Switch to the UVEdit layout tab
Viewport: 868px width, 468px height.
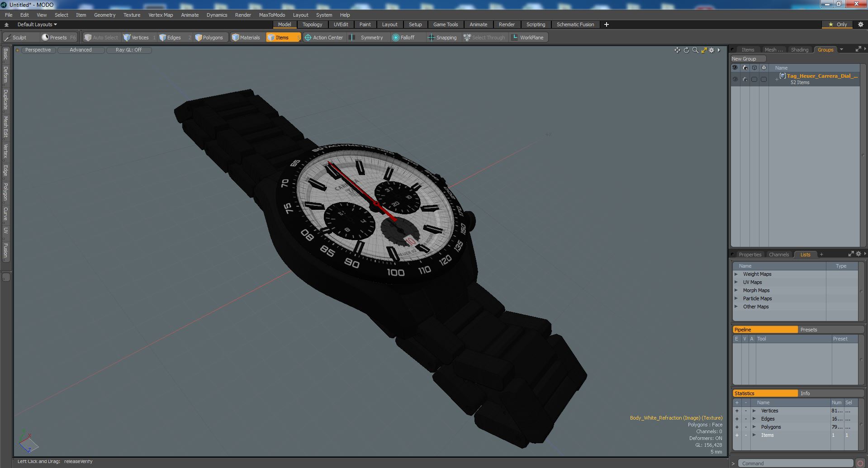click(341, 24)
